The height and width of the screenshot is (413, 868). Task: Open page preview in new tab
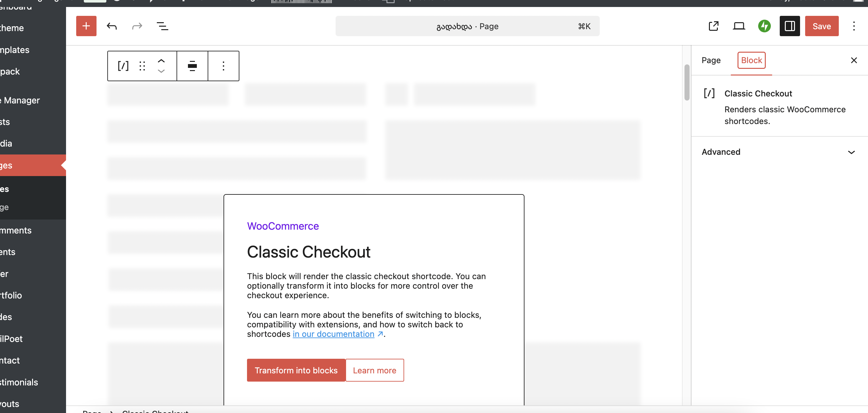coord(713,26)
